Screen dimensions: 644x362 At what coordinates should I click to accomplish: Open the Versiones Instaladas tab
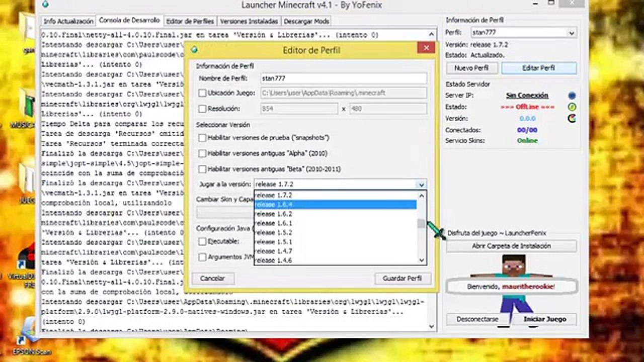249,21
